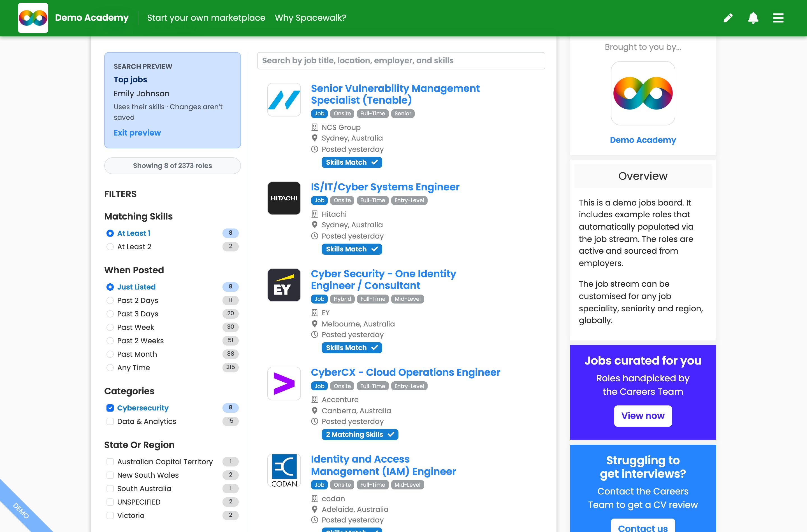Select the At Least 2 radio option
Screen dimensions: 807x532
(110, 247)
